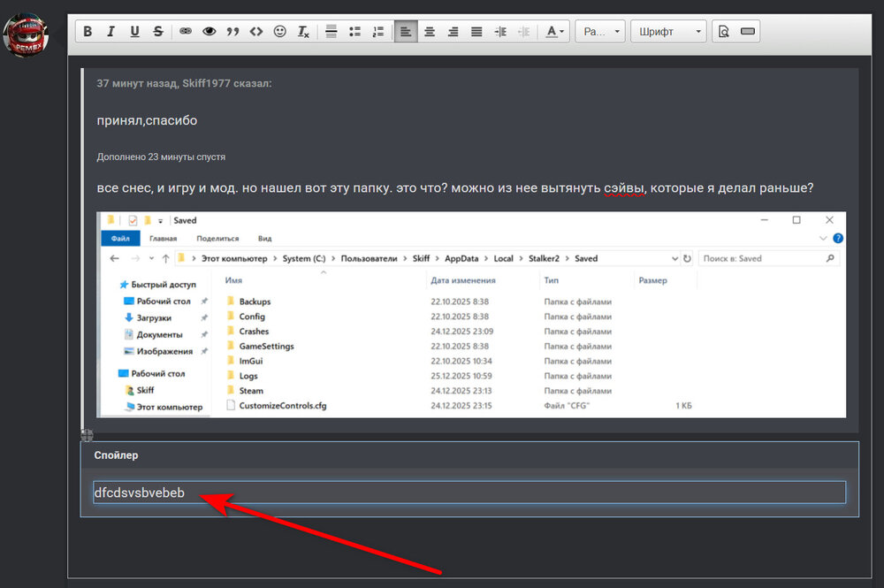
Task: Open the Шрифт font dropdown
Action: pyautogui.click(x=667, y=32)
